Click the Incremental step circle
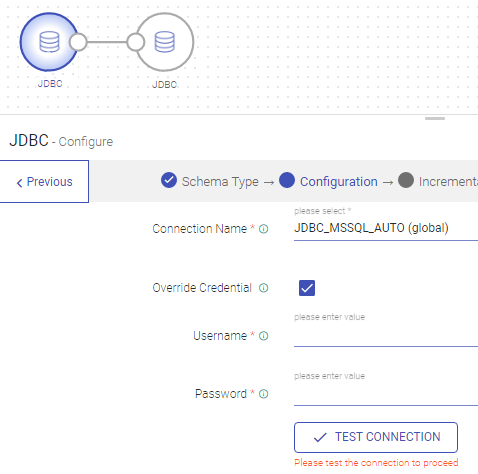Viewport: 478px width, 474px height. pos(406,180)
